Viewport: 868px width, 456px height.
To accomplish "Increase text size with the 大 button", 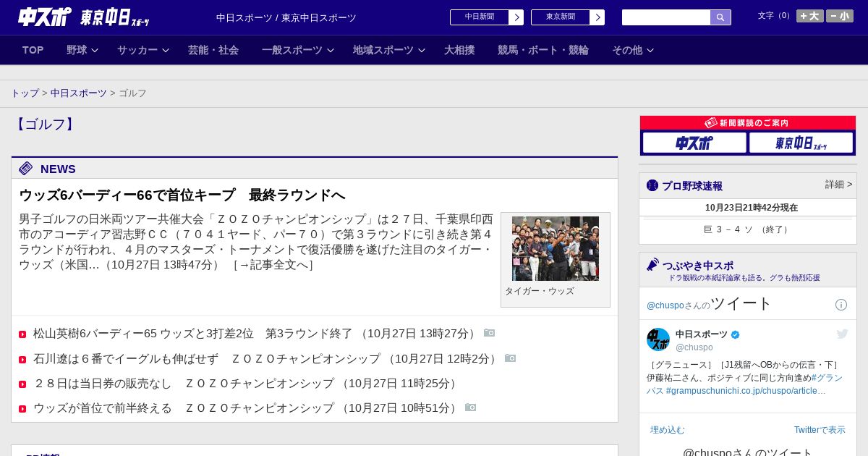I will click(x=810, y=16).
